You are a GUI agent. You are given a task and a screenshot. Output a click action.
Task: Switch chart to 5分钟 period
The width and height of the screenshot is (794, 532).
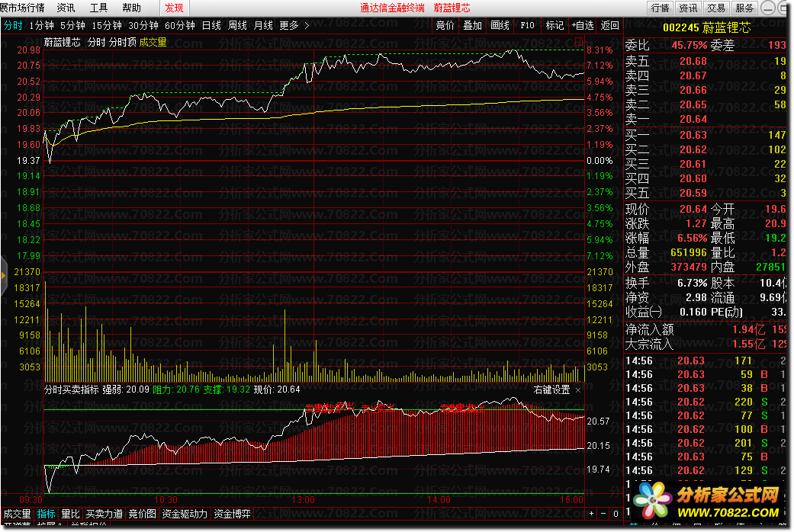click(x=73, y=25)
